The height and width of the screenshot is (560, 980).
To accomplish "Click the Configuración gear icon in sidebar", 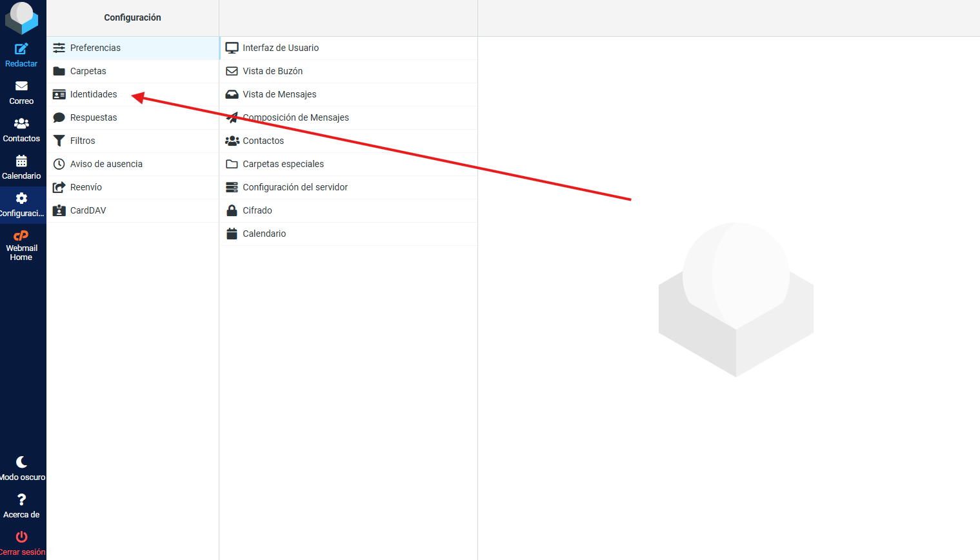I will point(21,199).
